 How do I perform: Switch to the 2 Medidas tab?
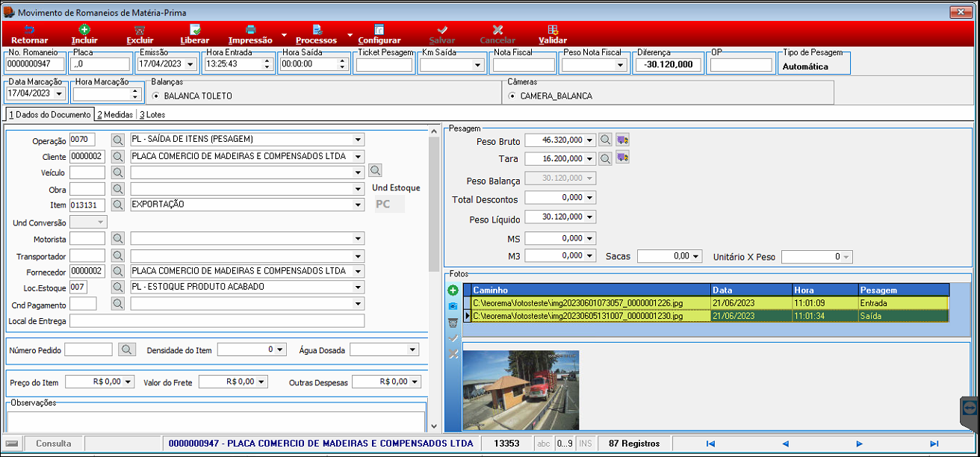115,114
